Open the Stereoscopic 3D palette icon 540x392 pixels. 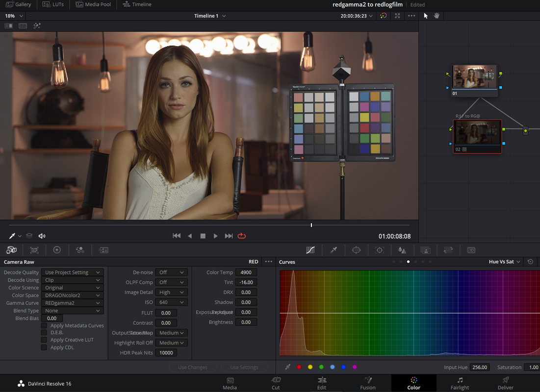point(471,250)
